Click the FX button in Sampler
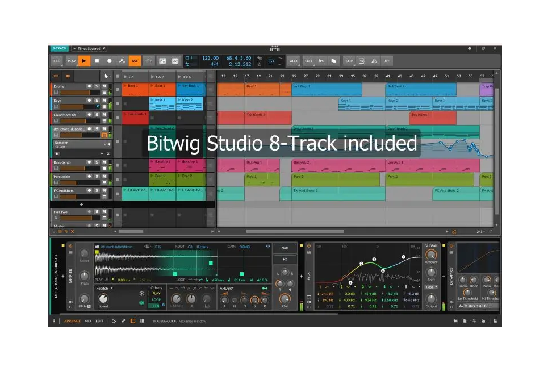This screenshot has width=552, height=392. tap(285, 259)
